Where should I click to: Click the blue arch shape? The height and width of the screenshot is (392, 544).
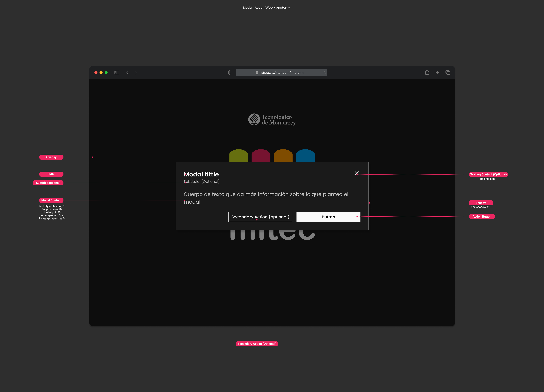(305, 156)
